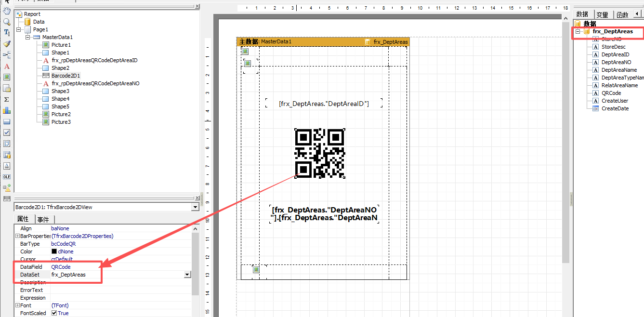The height and width of the screenshot is (317, 644).
Task: Select the Hand tool in the toolbox
Action: 7,11
